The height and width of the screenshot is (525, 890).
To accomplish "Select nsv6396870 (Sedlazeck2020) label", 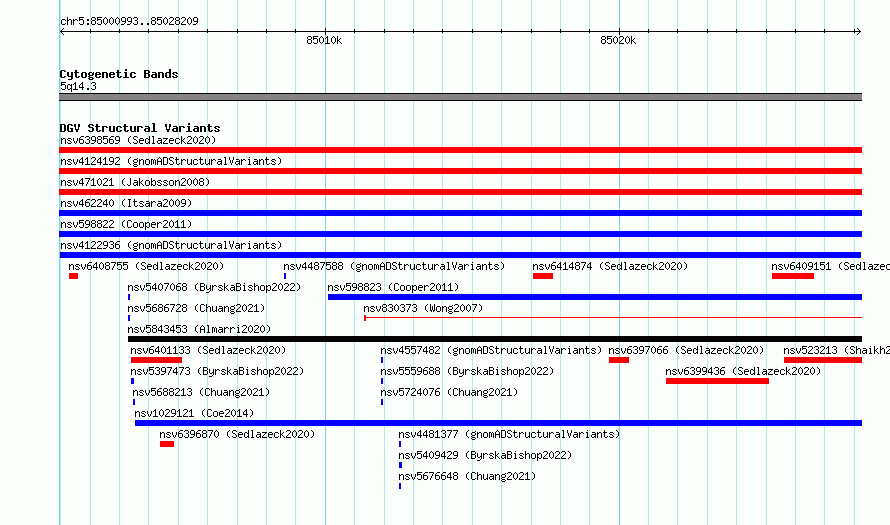I will 237,434.
